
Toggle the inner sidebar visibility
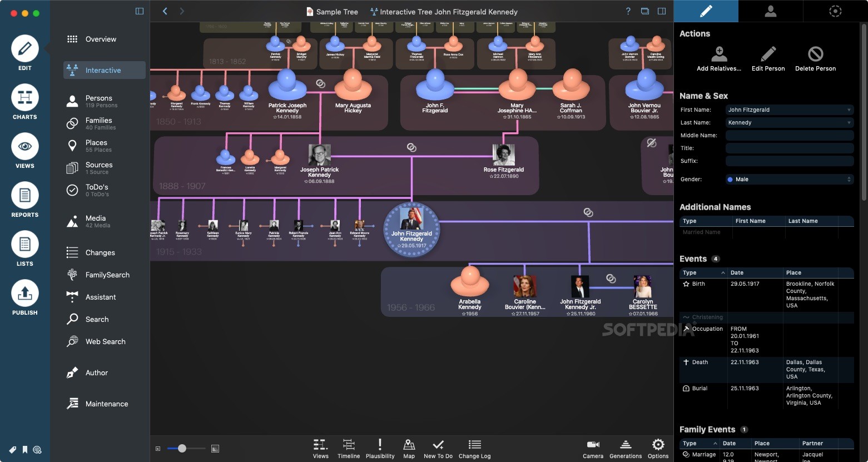tap(138, 11)
